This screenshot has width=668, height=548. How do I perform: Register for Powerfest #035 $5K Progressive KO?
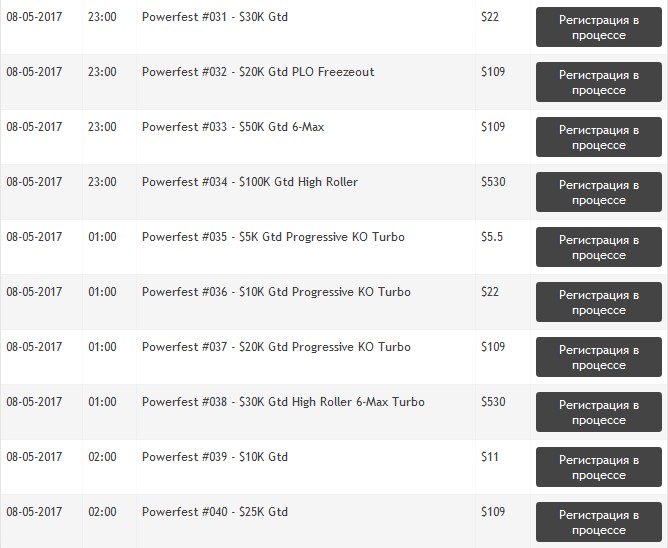599,247
